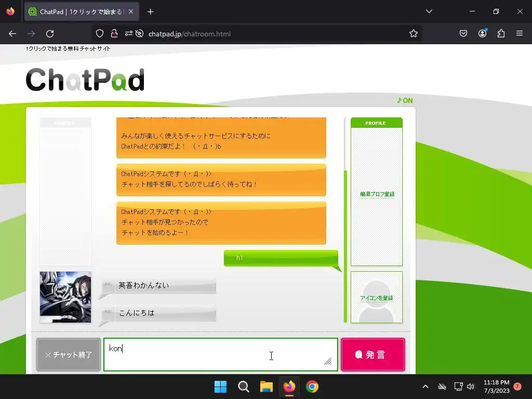Screen dimensions: 532x399
Task: Grab the message box resize handle
Action: 328,361
